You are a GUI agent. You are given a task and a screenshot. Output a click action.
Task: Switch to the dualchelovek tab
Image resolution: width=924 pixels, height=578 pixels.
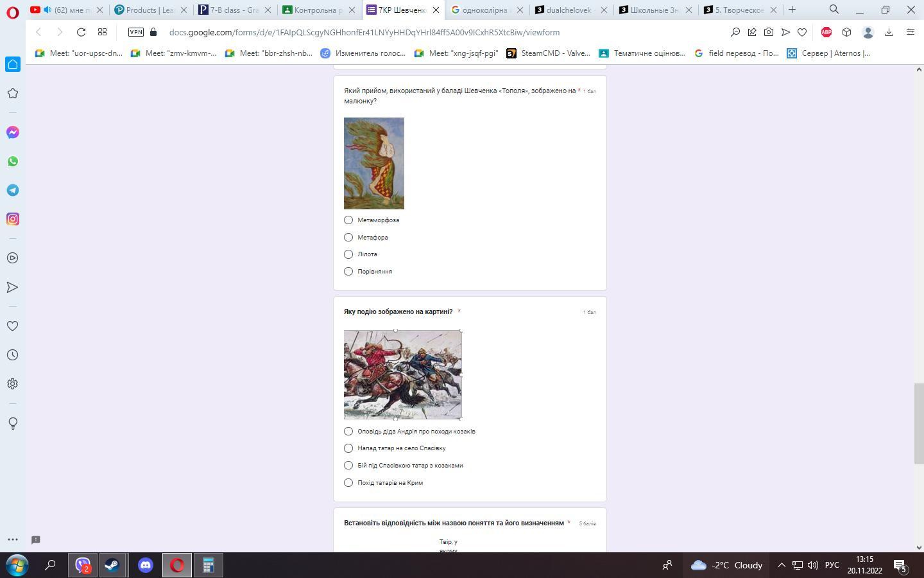point(571,10)
